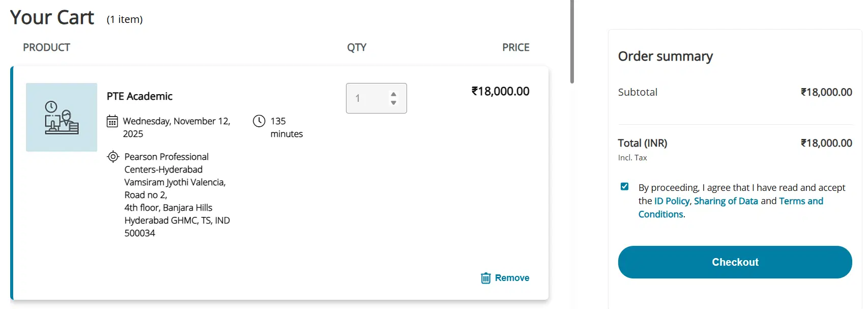Open the Sharing of Data link
Viewport: 868px width, 309px height.
[726, 201]
